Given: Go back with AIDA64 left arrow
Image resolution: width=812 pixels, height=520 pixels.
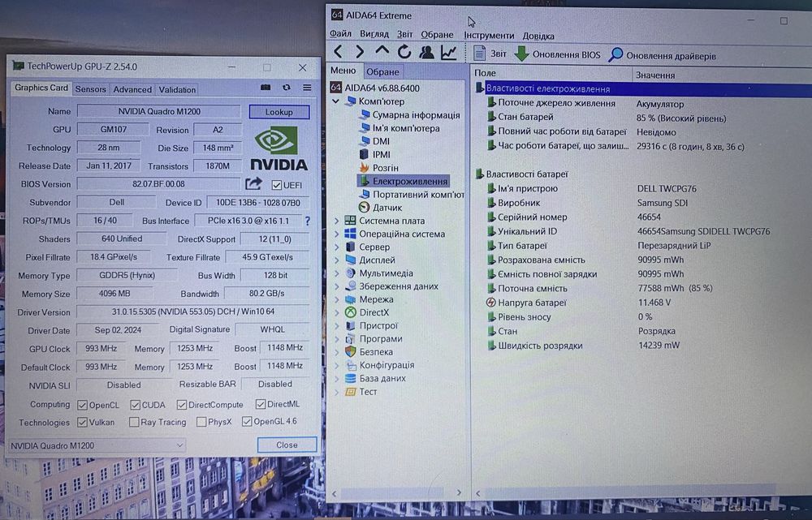Looking at the screenshot, I should point(338,52).
